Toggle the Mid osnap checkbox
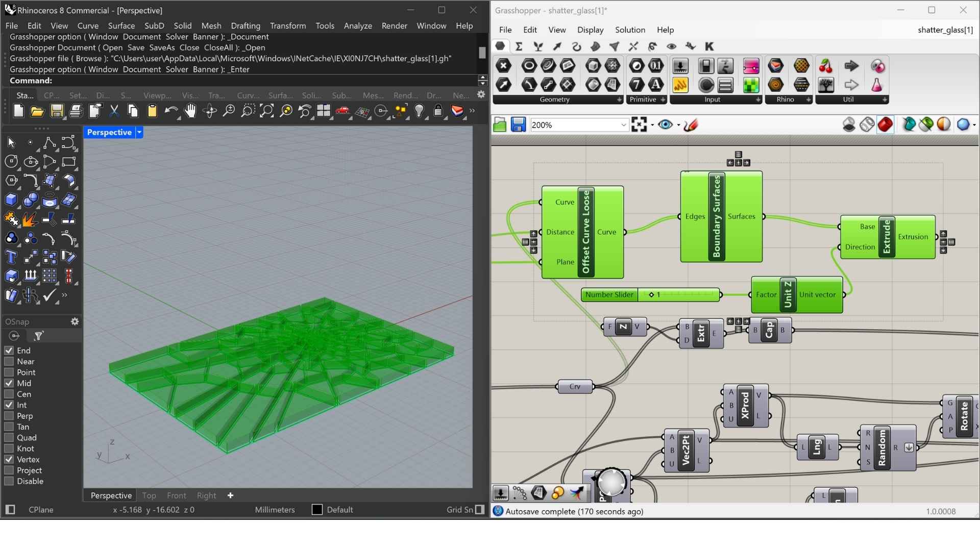980x551 pixels. click(x=9, y=383)
